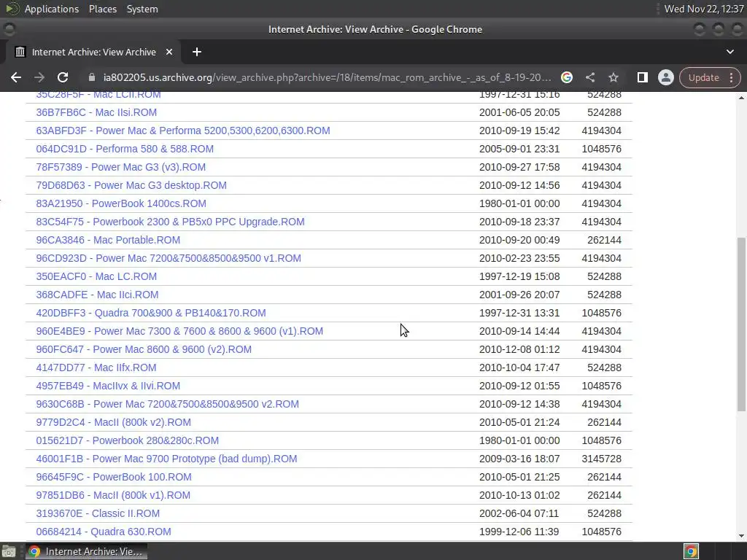Viewport: 747px width, 560px height.
Task: Expand the tab search chevron
Action: [x=729, y=52]
